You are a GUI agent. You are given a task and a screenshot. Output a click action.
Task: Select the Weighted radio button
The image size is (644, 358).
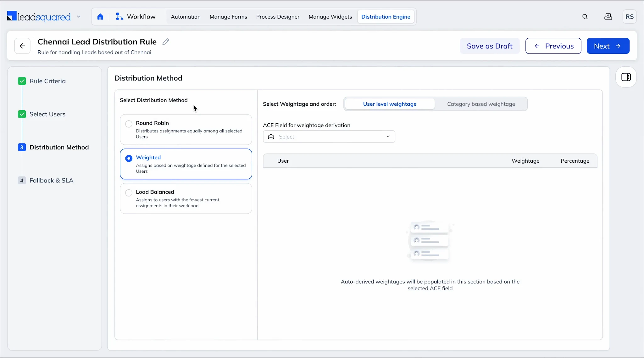coord(129,158)
